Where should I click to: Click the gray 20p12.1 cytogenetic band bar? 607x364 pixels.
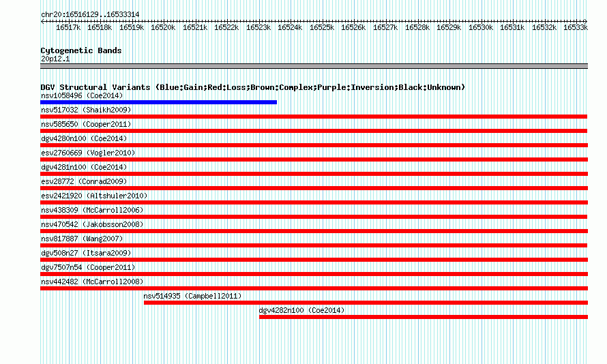click(x=314, y=66)
